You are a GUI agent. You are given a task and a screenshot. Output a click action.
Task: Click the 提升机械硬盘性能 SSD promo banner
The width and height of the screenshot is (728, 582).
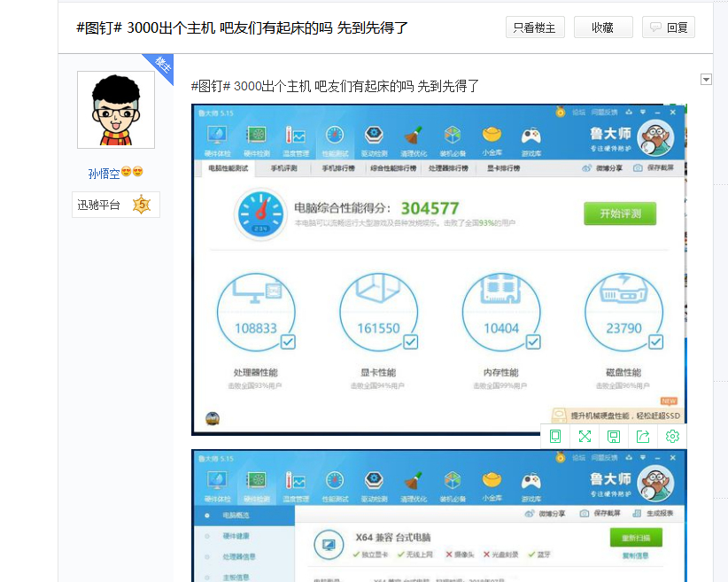616,415
